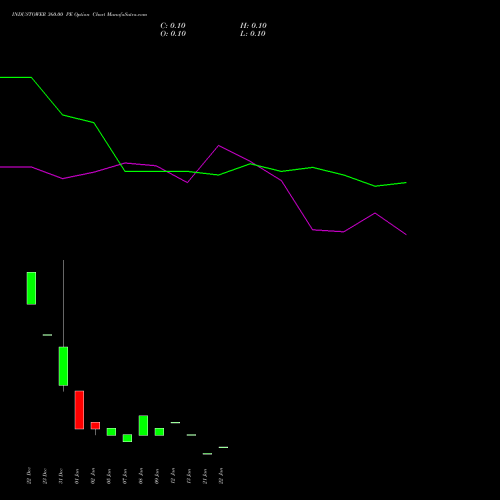
Task: Select the '22 Dec' date axis label
Action: click(29, 476)
